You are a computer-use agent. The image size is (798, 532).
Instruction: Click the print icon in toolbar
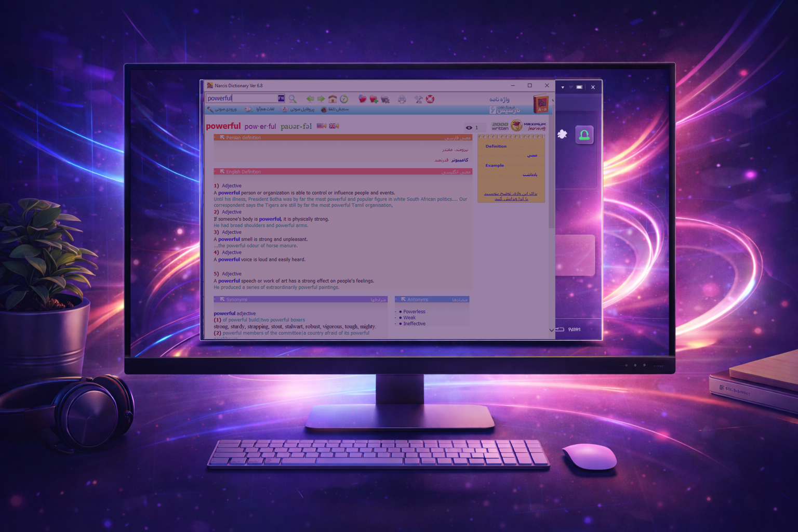(x=402, y=99)
